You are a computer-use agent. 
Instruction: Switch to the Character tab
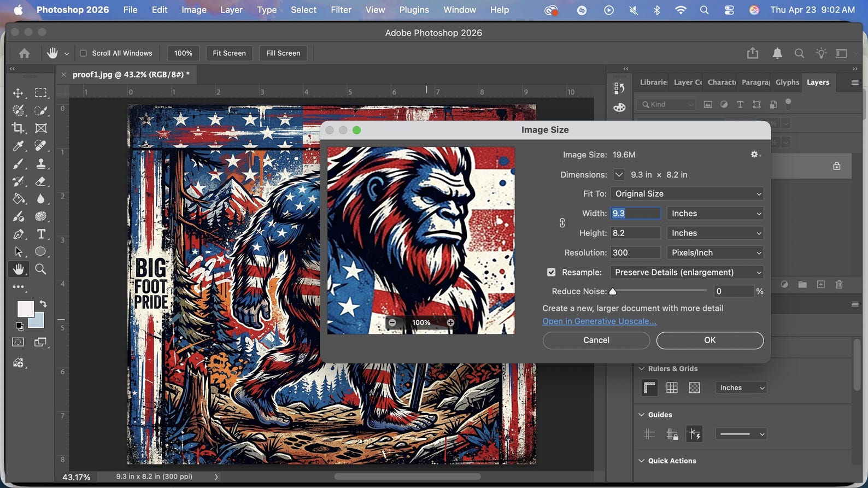[722, 82]
